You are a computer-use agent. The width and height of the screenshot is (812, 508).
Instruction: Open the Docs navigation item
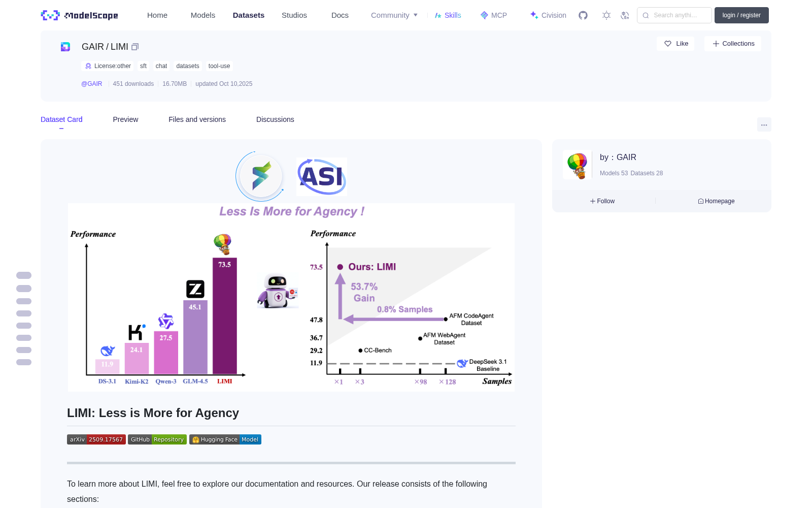click(x=340, y=15)
